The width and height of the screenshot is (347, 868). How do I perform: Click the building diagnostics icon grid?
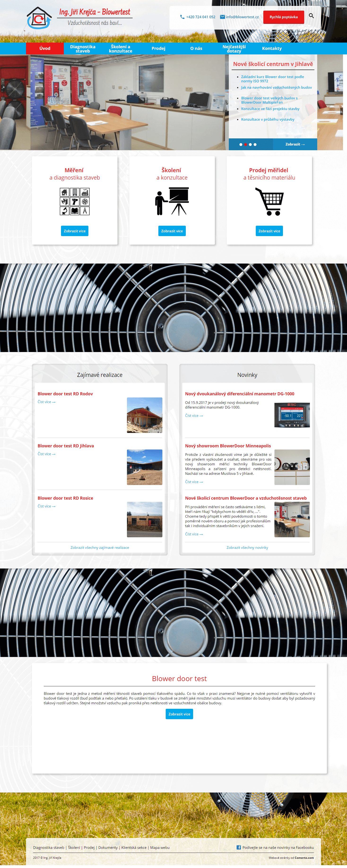click(x=75, y=202)
